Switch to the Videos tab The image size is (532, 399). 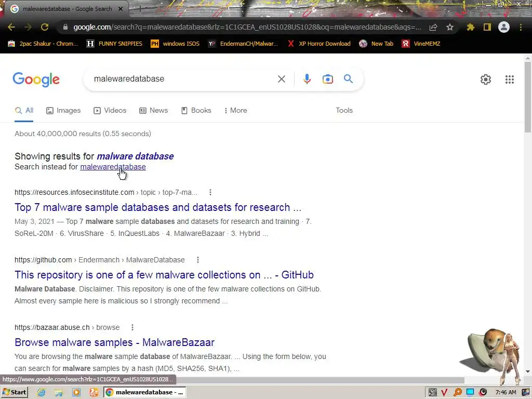(110, 110)
